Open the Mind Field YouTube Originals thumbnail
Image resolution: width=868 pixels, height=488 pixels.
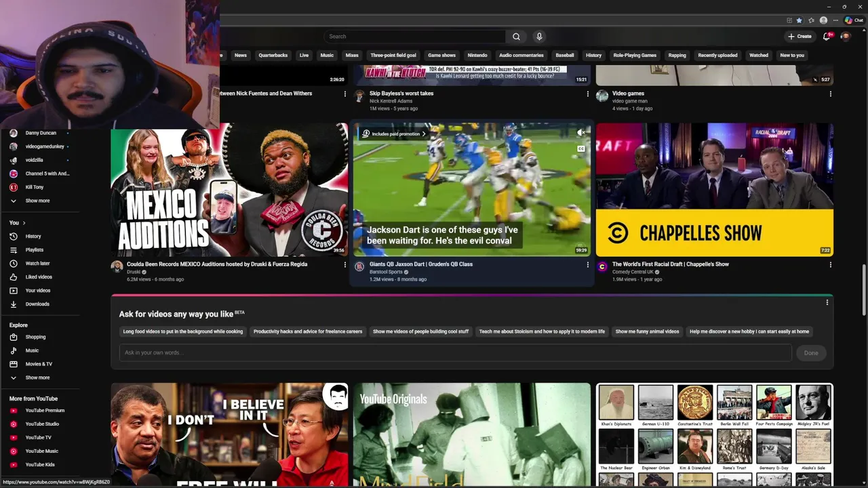[472, 434]
